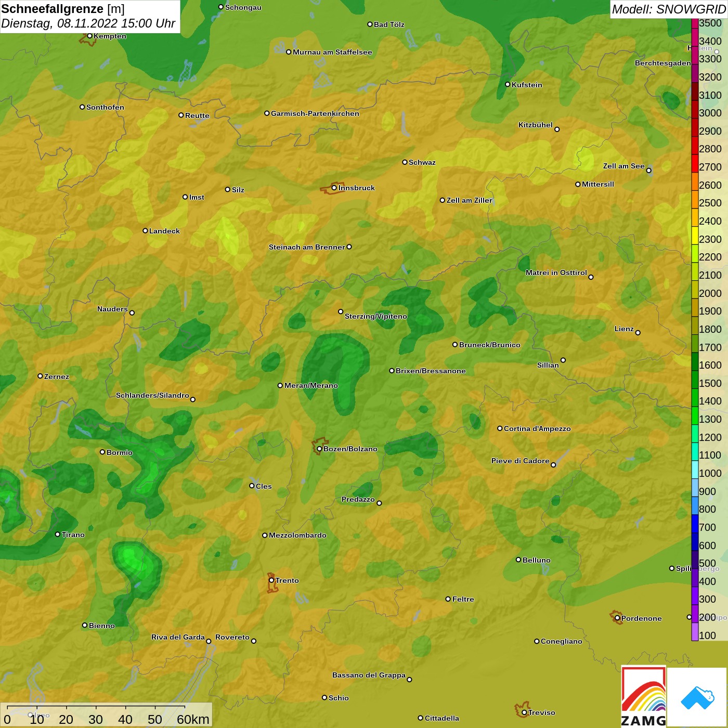Select the Cortina d'Ampezzo marker dot
Screen dimensions: 728x728
pos(500,428)
